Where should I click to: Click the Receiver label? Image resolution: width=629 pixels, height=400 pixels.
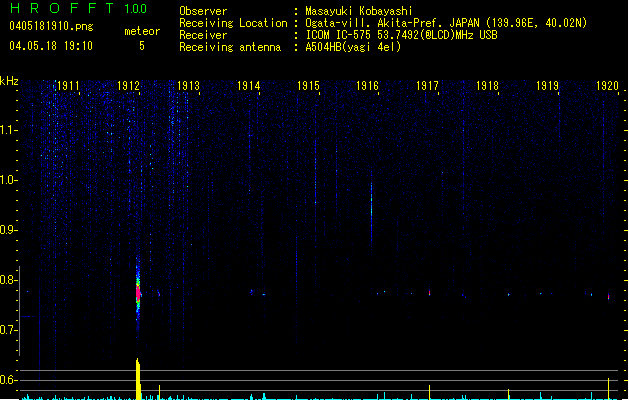pos(203,35)
